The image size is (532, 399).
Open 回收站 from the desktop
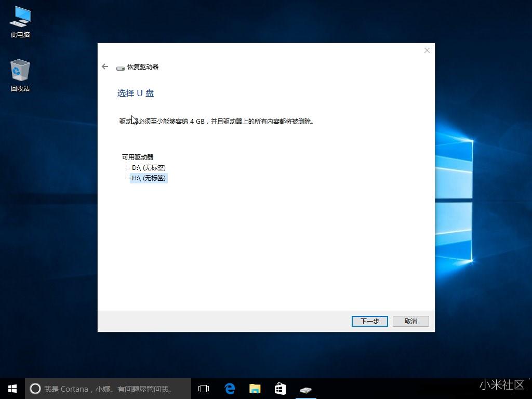pyautogui.click(x=19, y=73)
